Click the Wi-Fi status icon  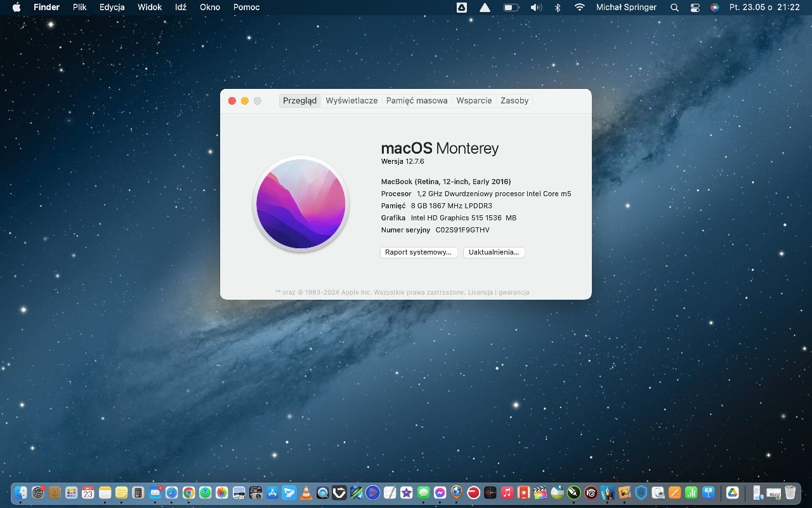coord(579,8)
